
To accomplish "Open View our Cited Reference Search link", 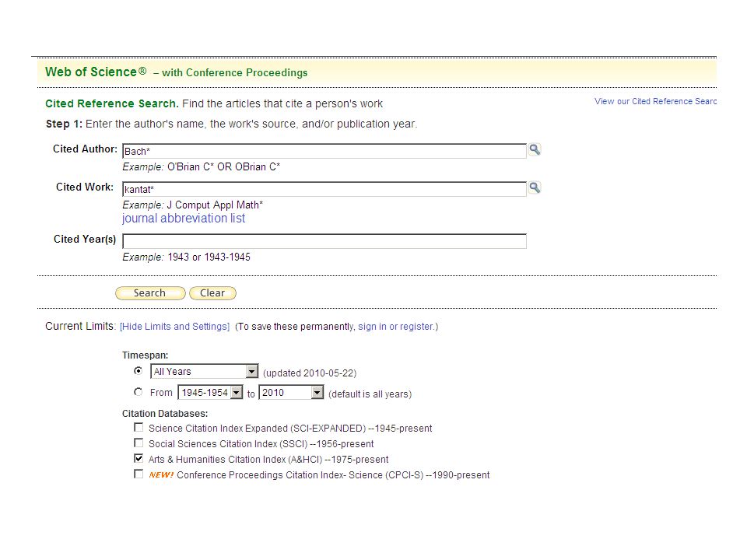I will 655,101.
